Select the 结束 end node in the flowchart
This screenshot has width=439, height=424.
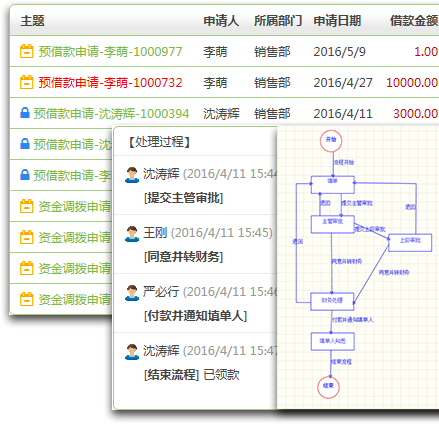(328, 387)
